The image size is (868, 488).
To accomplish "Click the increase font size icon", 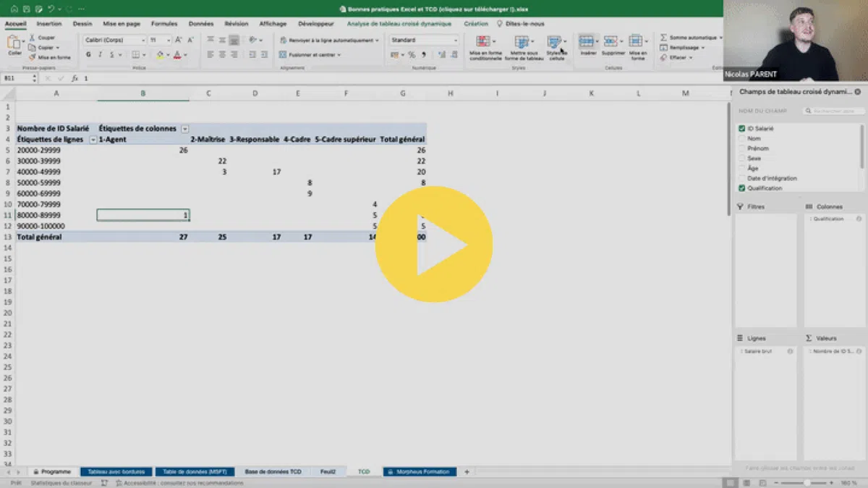I will [178, 40].
